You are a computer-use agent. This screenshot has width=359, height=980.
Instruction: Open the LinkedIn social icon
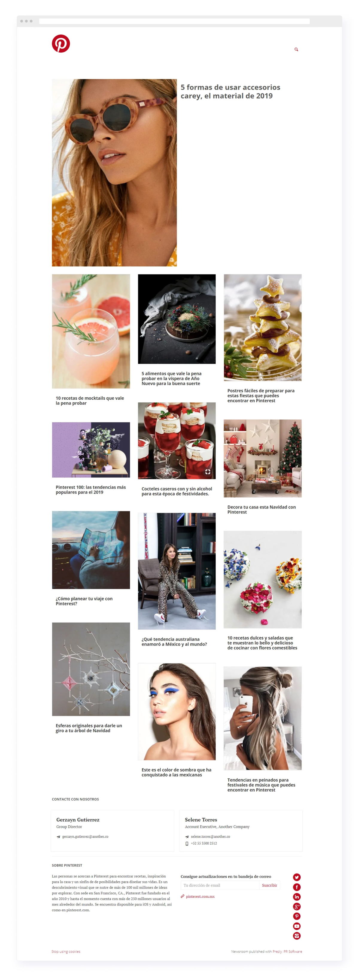coord(297,897)
